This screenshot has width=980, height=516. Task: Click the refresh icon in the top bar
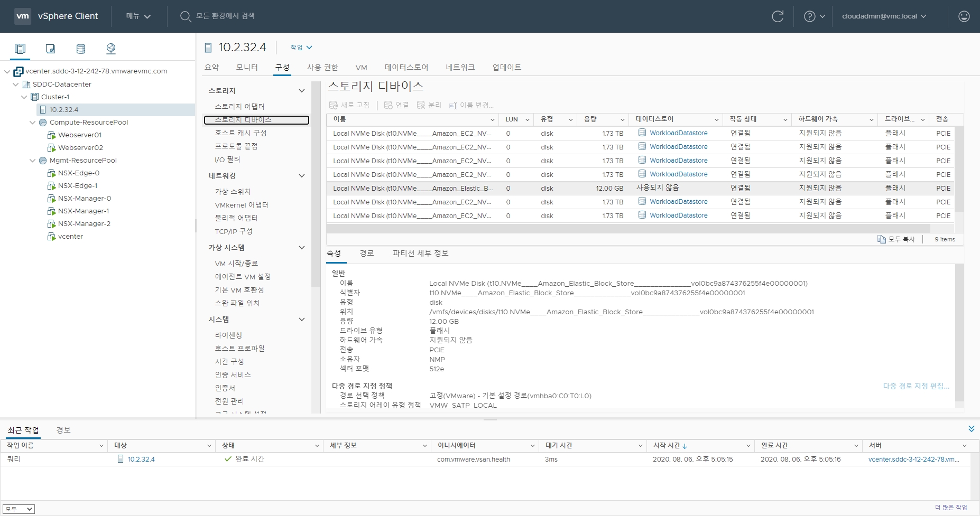pos(778,16)
